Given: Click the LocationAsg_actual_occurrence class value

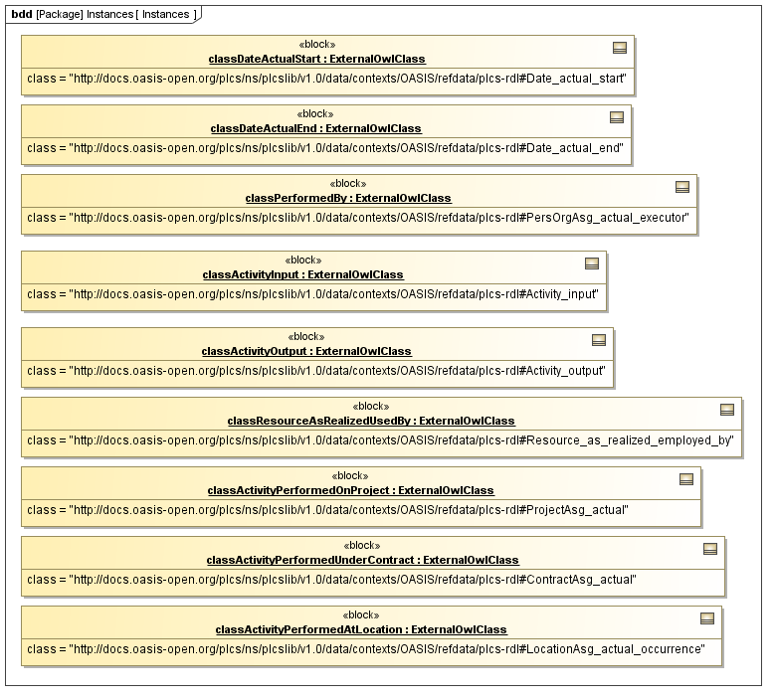Looking at the screenshot, I should (x=365, y=649).
